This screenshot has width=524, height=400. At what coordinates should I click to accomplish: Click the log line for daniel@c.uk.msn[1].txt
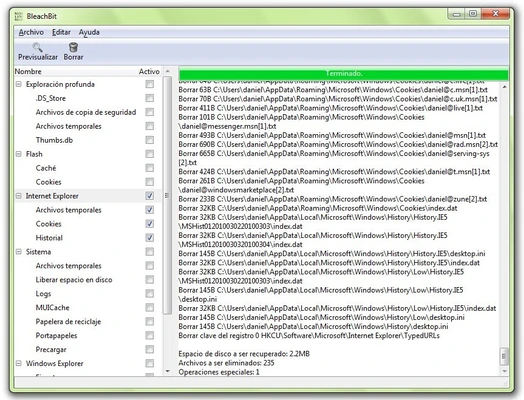[x=338, y=99]
